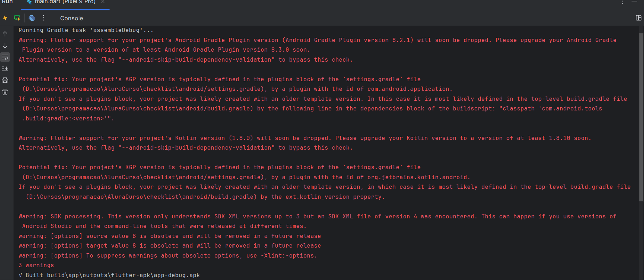Image resolution: width=644 pixels, height=280 pixels.
Task: Open Dart DevTools from the toolbar
Action: click(32, 18)
